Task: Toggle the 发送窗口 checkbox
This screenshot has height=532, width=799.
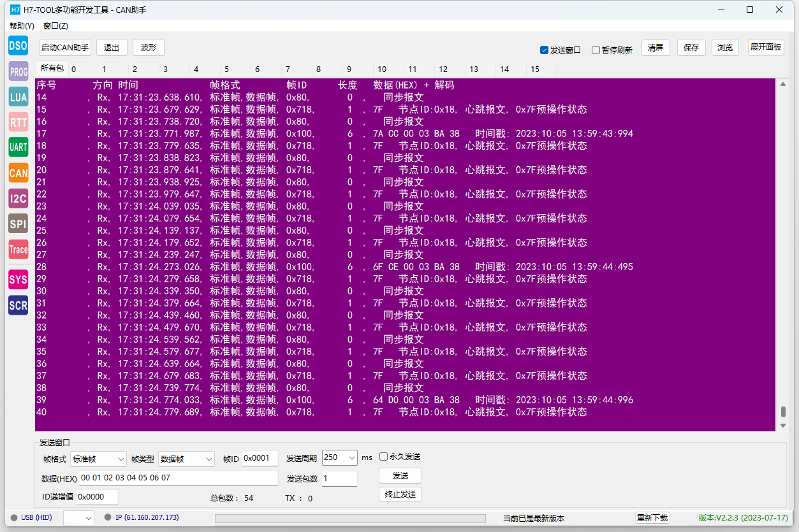Action: point(560,50)
